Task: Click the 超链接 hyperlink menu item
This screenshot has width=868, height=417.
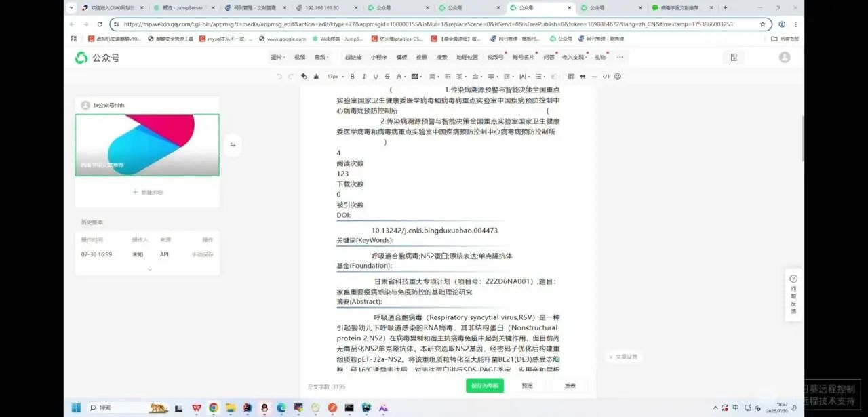Action: 353,58
